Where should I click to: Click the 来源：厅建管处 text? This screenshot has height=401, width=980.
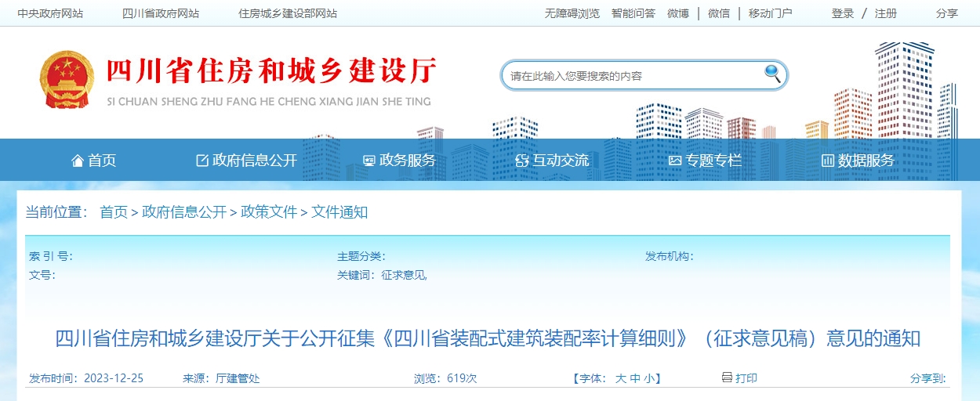221,378
